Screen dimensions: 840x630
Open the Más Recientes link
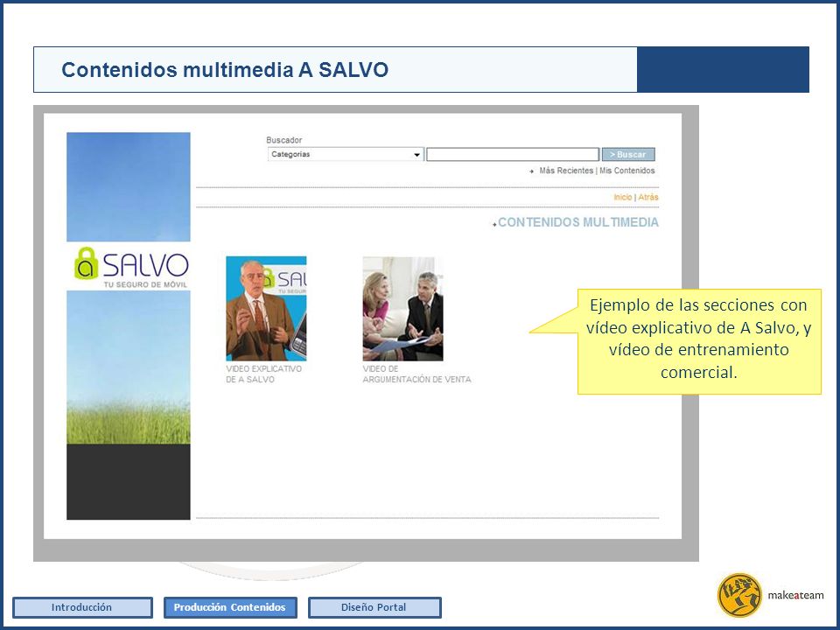click(x=566, y=171)
